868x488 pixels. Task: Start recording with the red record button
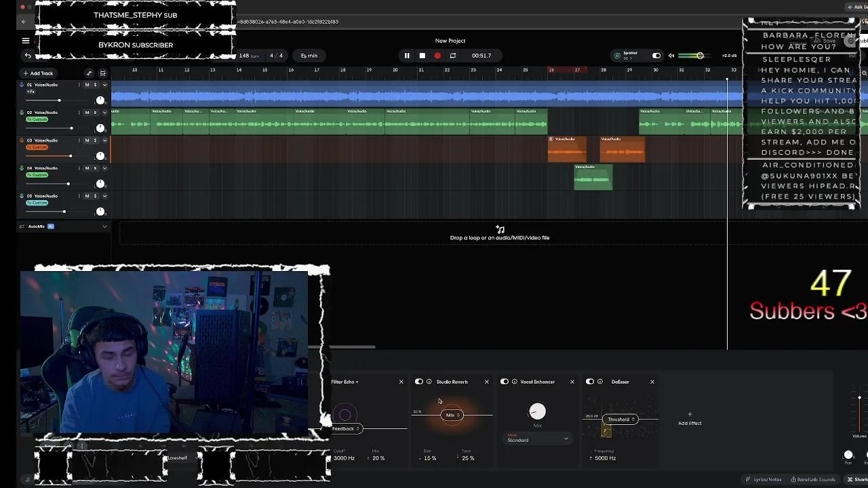pos(437,56)
